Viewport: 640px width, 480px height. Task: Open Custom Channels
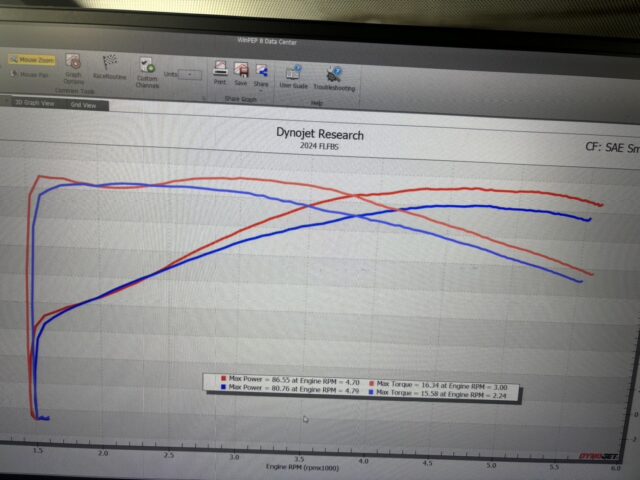tap(147, 71)
